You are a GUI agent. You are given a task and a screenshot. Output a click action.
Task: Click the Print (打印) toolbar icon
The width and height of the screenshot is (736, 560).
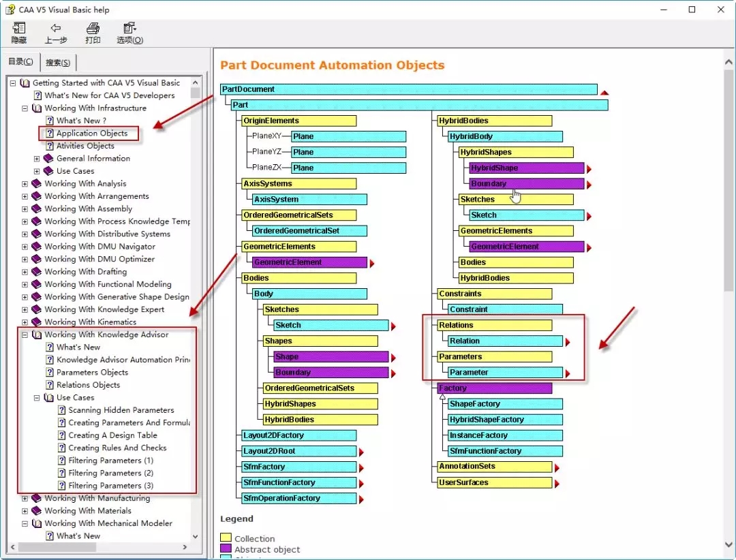93,28
